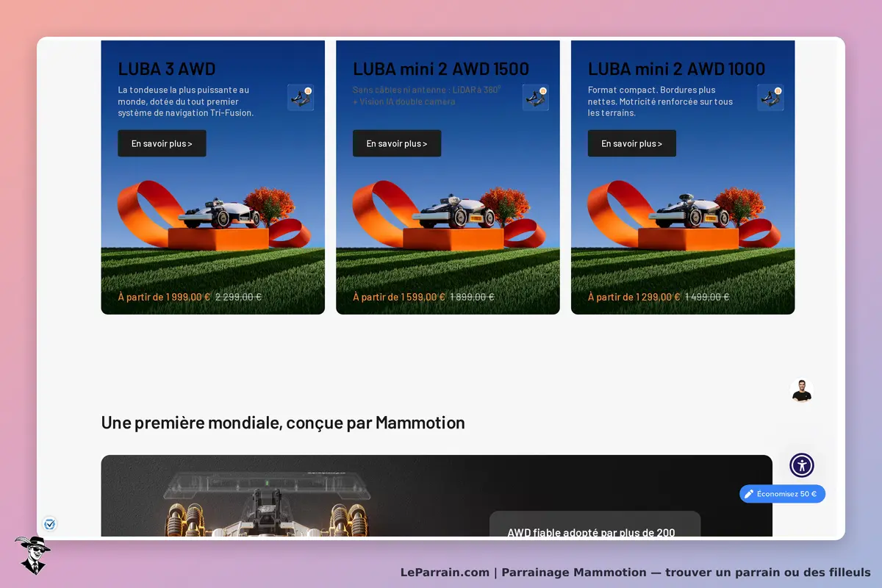Click the 'Économisez 50 €' badge
882x588 pixels.
[783, 494]
